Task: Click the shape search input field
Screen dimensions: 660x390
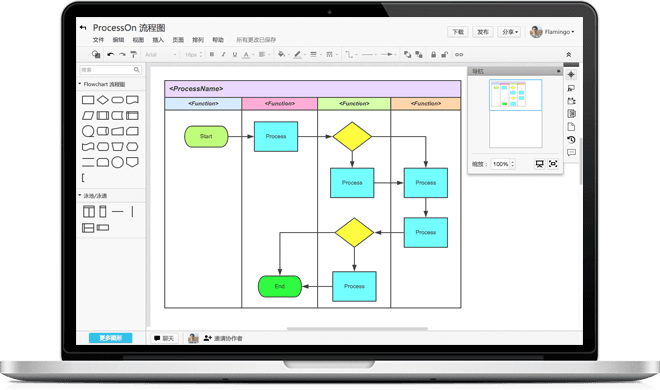Action: (x=111, y=69)
